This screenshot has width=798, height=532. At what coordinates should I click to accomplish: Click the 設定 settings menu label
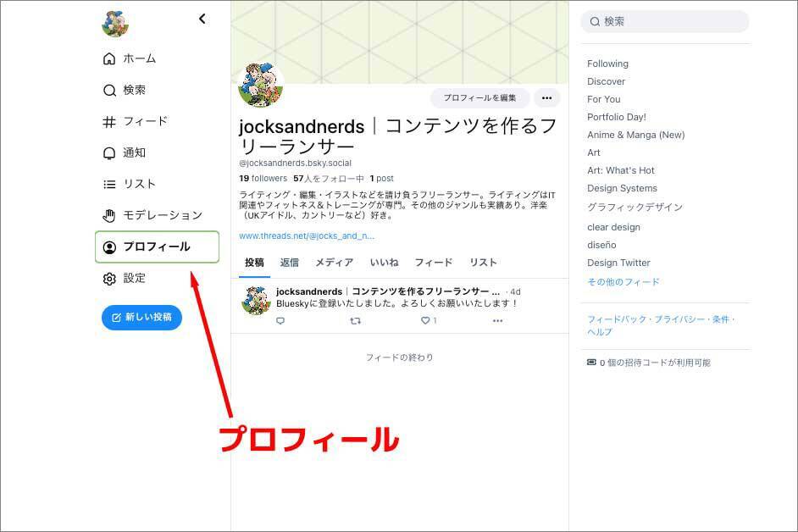click(x=135, y=279)
